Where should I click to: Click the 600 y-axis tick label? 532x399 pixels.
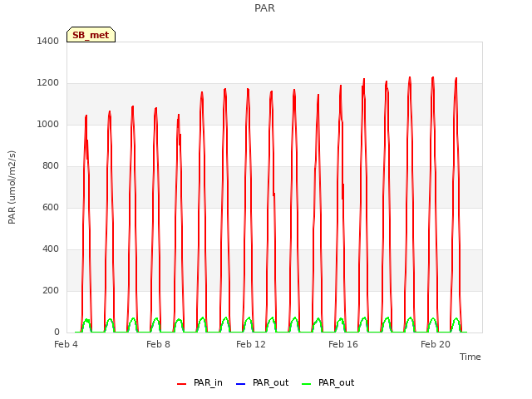(51, 207)
